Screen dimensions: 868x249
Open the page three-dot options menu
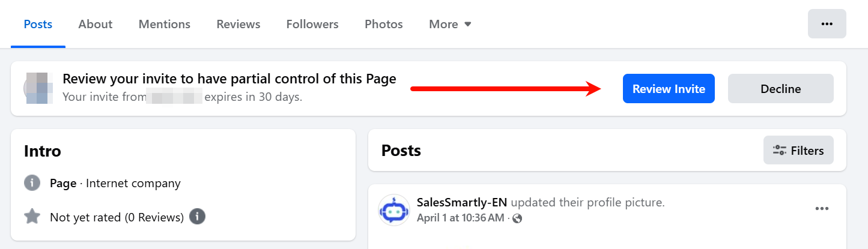click(x=827, y=24)
